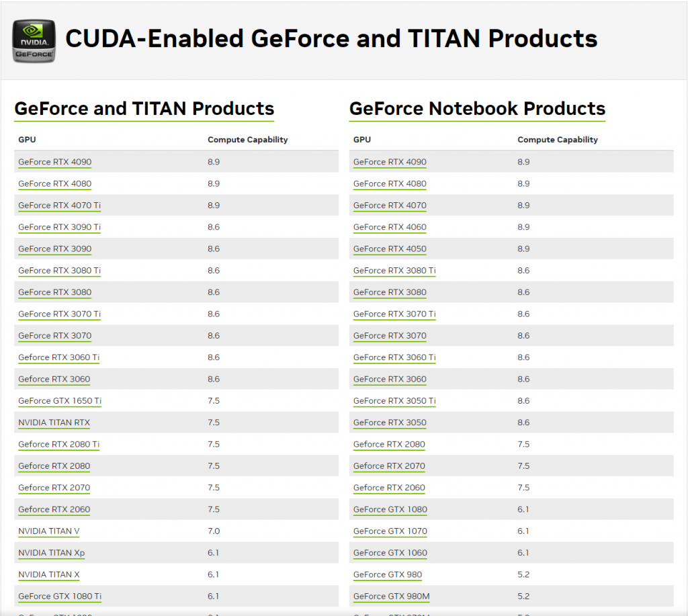Viewport: 688px width, 616px height.
Task: Open NVIDIA TITAN Xp link
Action: [x=51, y=553]
